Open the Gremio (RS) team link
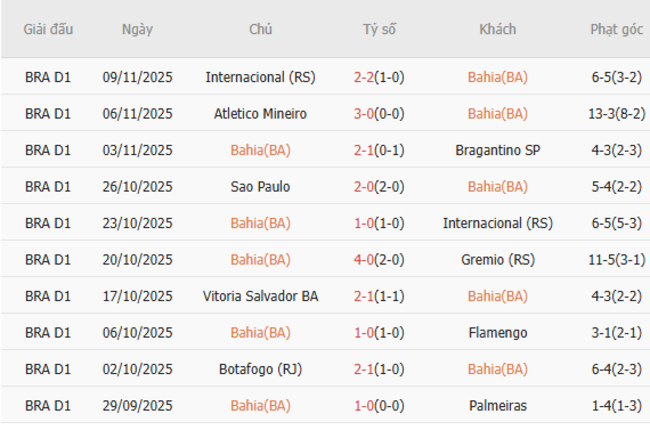 [498, 260]
